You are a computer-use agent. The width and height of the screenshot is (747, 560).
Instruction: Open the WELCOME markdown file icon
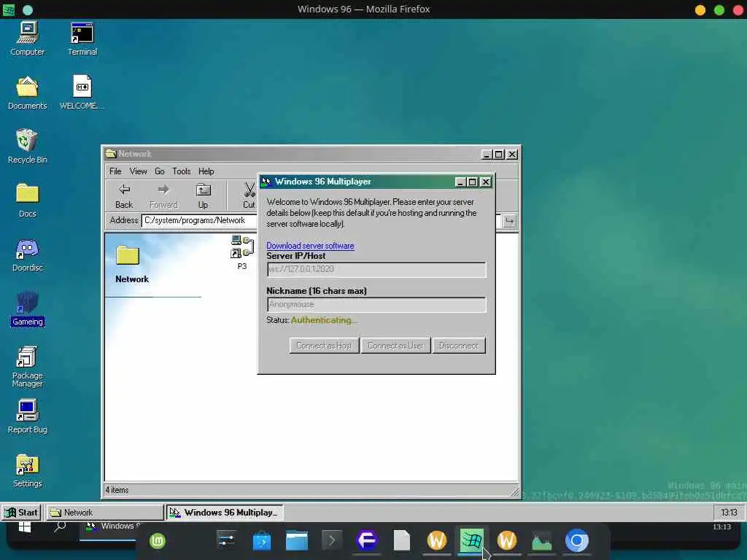pos(82,93)
